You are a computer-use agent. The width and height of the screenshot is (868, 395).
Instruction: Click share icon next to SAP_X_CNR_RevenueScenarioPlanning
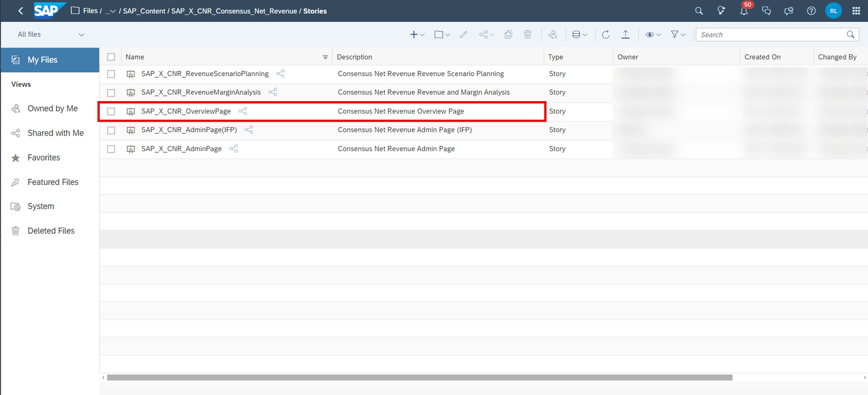280,73
